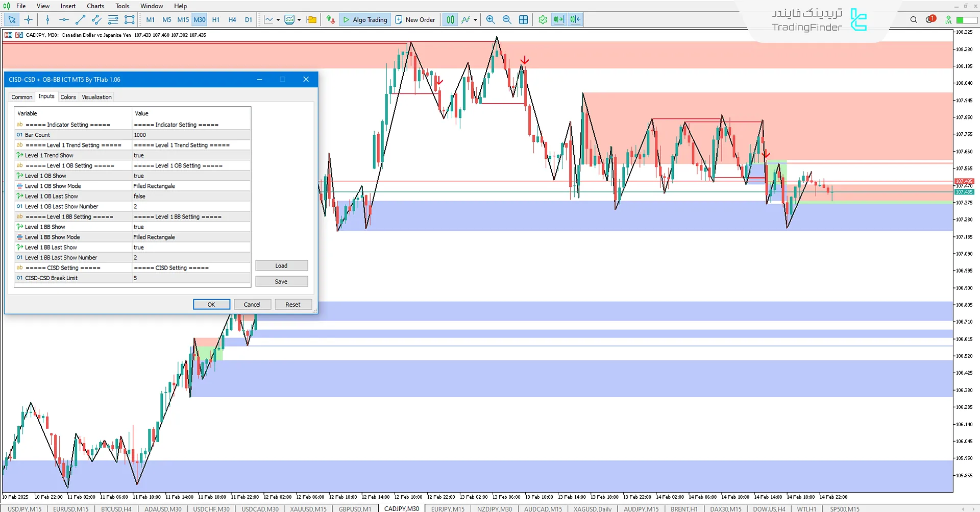This screenshot has width=980, height=512.
Task: Toggle Algo Trading on or off
Action: pyautogui.click(x=365, y=20)
